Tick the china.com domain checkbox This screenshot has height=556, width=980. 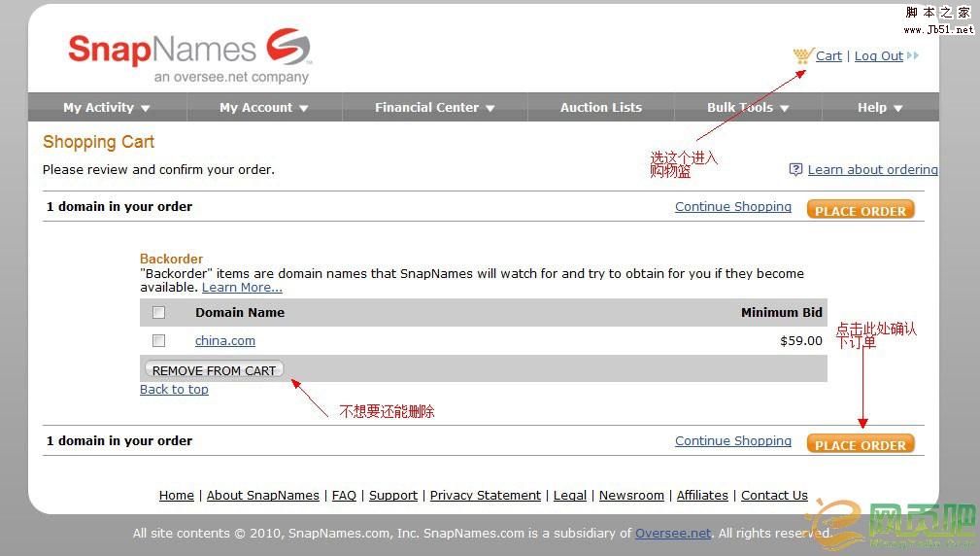tap(159, 341)
